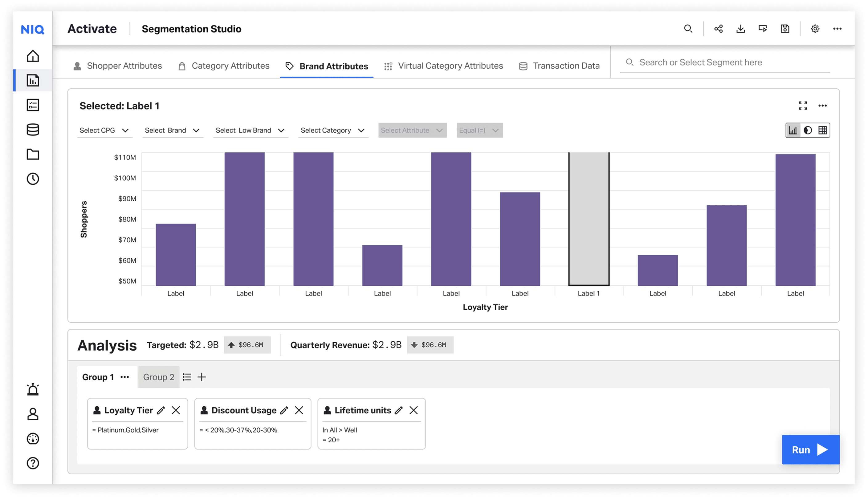Click the download icon in header
Screen dimensions: 868x499
tap(740, 29)
